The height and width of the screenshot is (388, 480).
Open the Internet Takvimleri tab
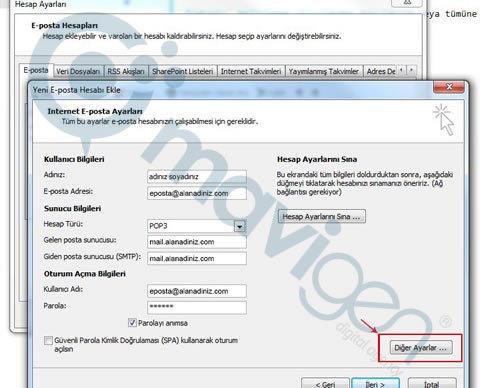(x=251, y=71)
